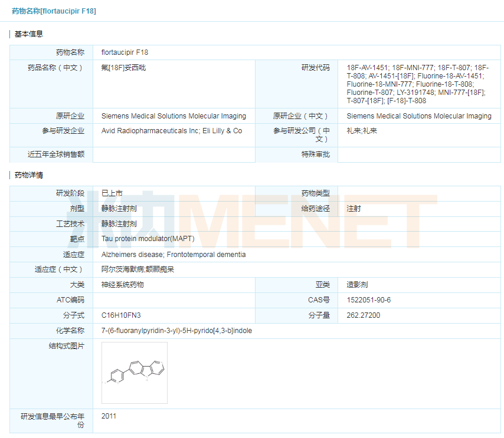This screenshot has height=438, width=504.
Task: Click the 亚类 label
Action: point(323,285)
